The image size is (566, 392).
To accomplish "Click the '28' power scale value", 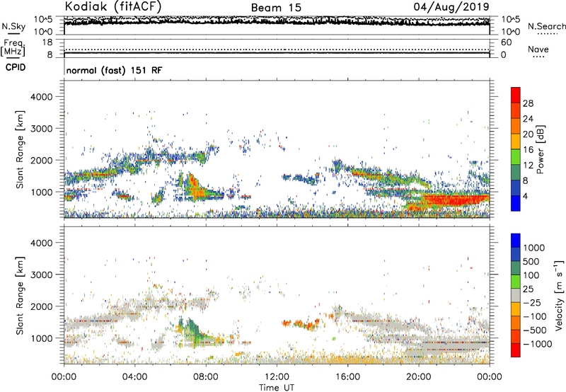I will (528, 103).
